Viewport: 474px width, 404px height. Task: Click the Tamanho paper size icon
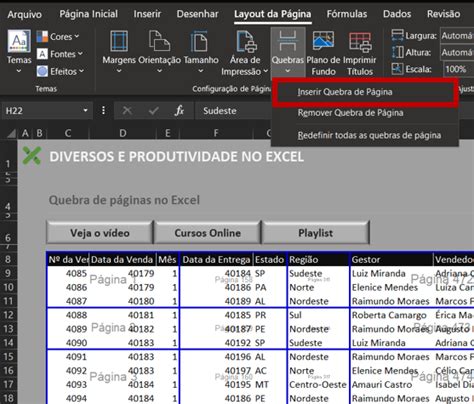pos(200,41)
